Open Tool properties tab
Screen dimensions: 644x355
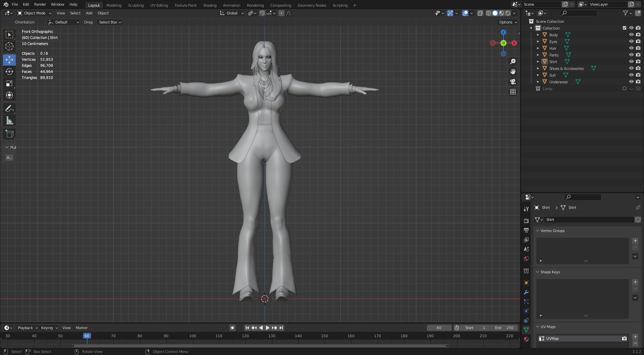click(x=526, y=209)
